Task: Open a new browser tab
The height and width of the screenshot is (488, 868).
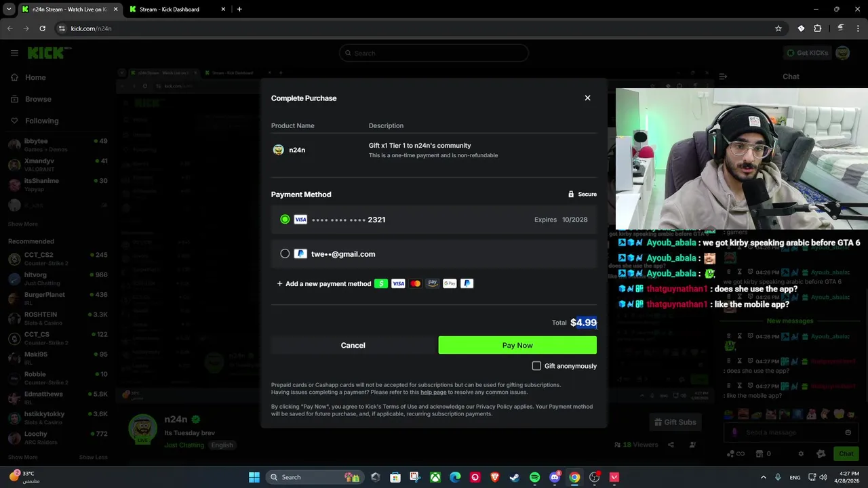Action: (x=239, y=9)
